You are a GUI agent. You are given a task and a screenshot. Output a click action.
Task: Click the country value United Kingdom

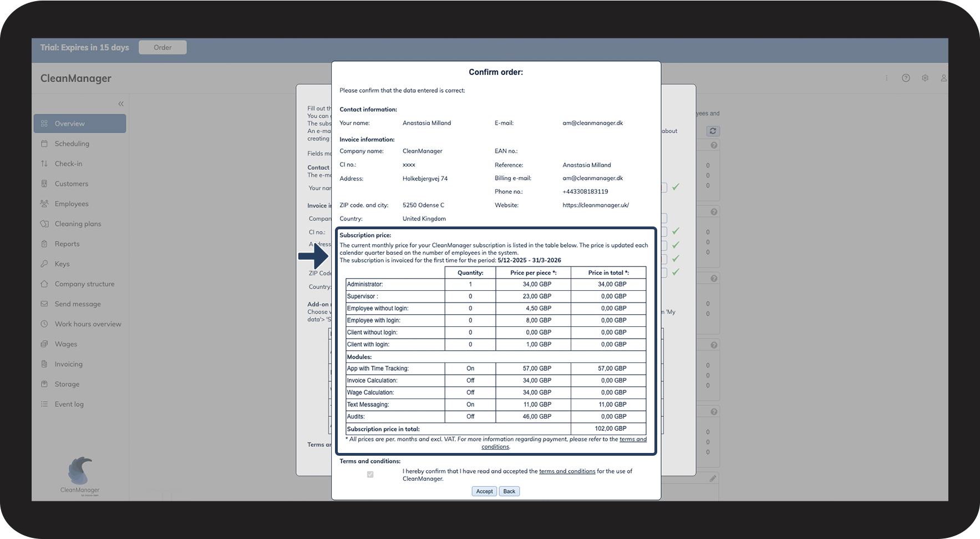coord(424,219)
